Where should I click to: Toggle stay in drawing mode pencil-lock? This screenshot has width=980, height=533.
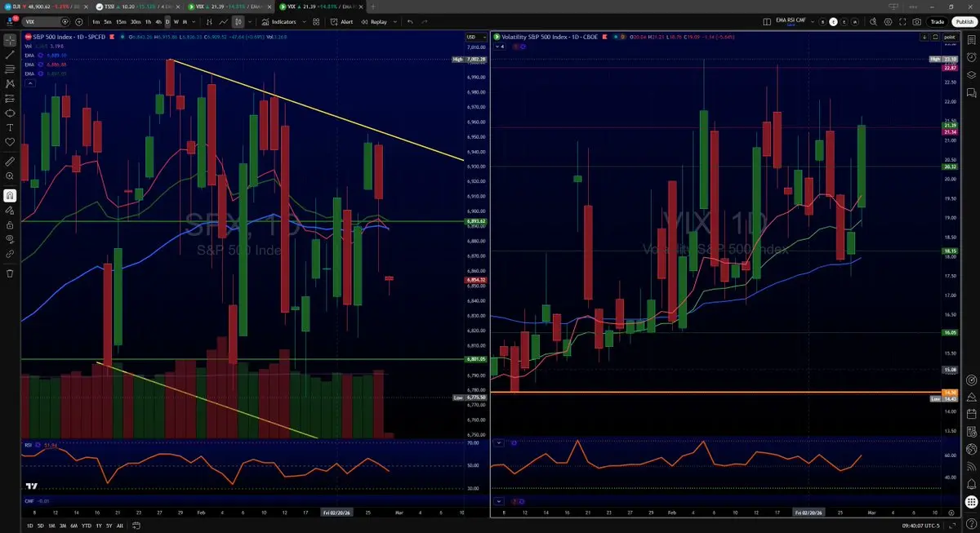10,210
